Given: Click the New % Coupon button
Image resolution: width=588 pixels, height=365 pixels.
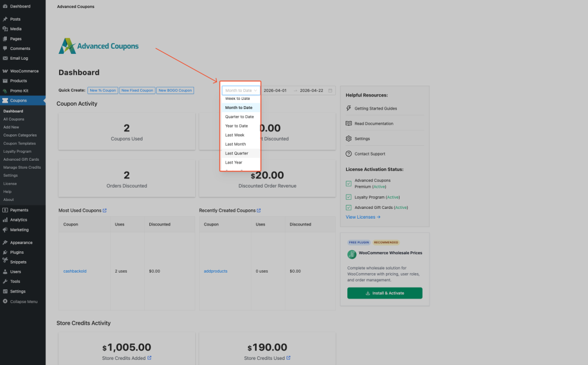Looking at the screenshot, I should coord(103,90).
